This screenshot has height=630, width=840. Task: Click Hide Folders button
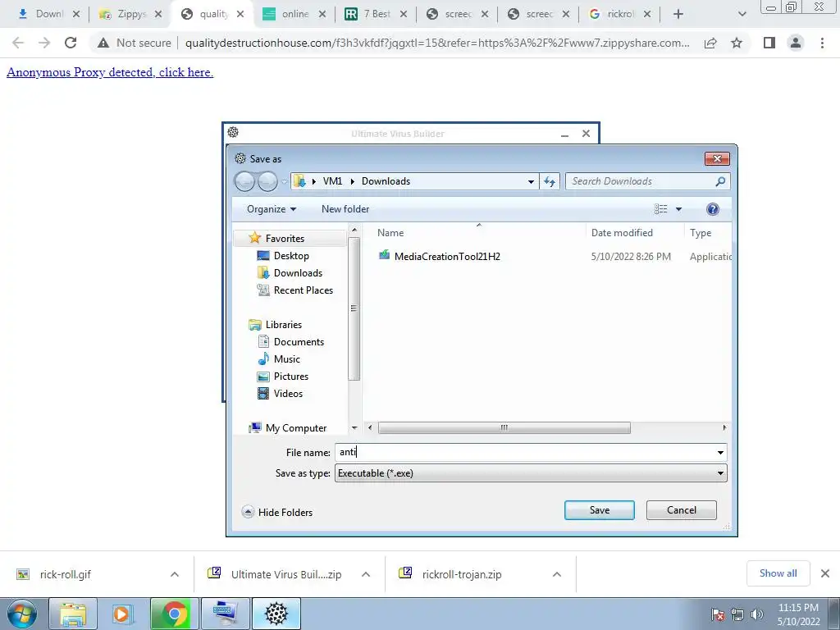(277, 512)
